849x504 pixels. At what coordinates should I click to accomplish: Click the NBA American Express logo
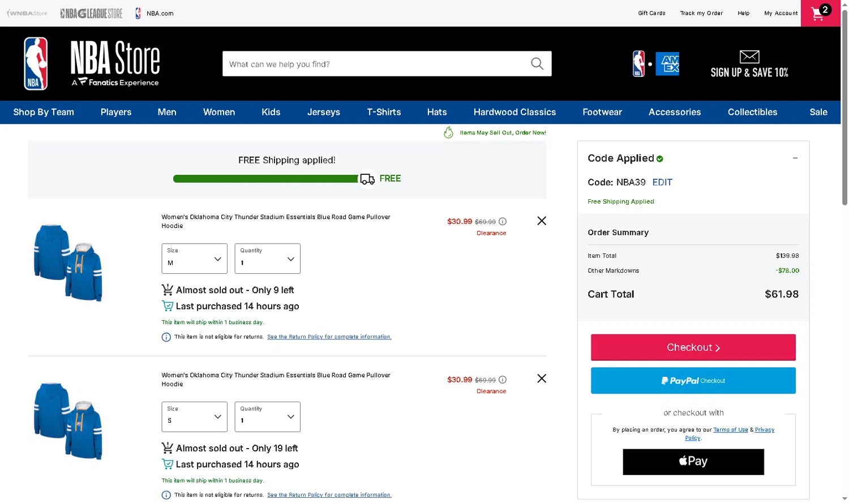point(656,64)
